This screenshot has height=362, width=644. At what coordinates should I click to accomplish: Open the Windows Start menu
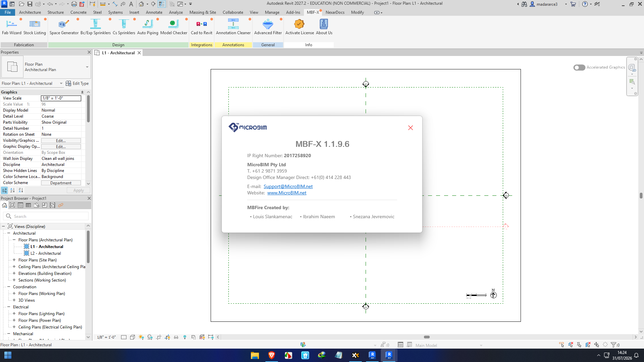[x=8, y=355]
